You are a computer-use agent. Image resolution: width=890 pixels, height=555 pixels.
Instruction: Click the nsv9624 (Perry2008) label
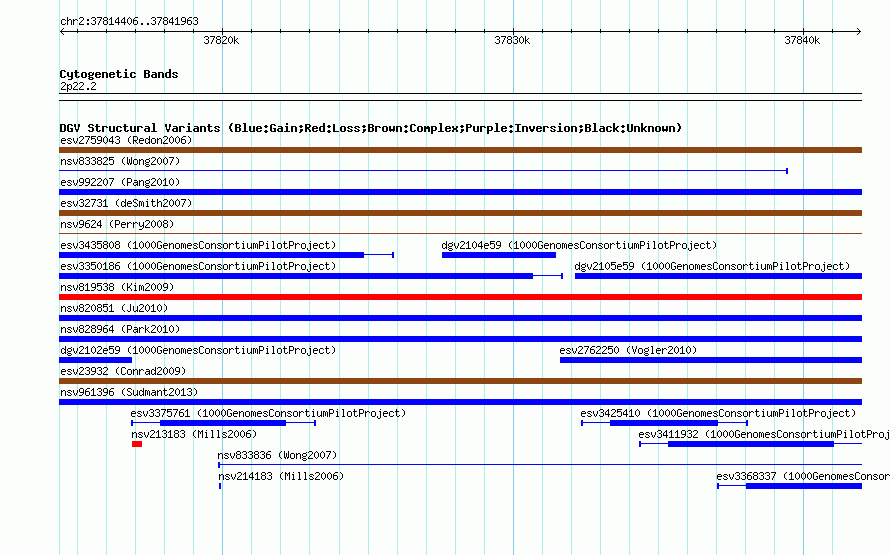pyautogui.click(x=117, y=224)
